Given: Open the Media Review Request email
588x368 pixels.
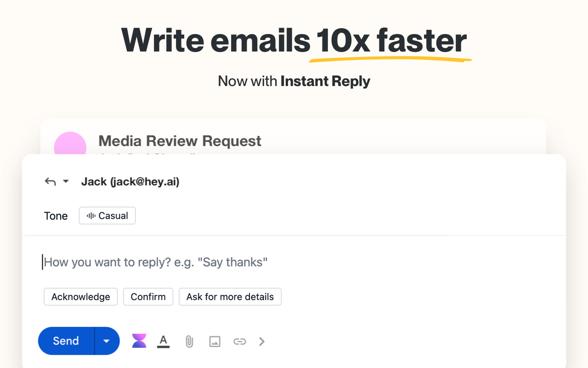Looking at the screenshot, I should tap(180, 141).
